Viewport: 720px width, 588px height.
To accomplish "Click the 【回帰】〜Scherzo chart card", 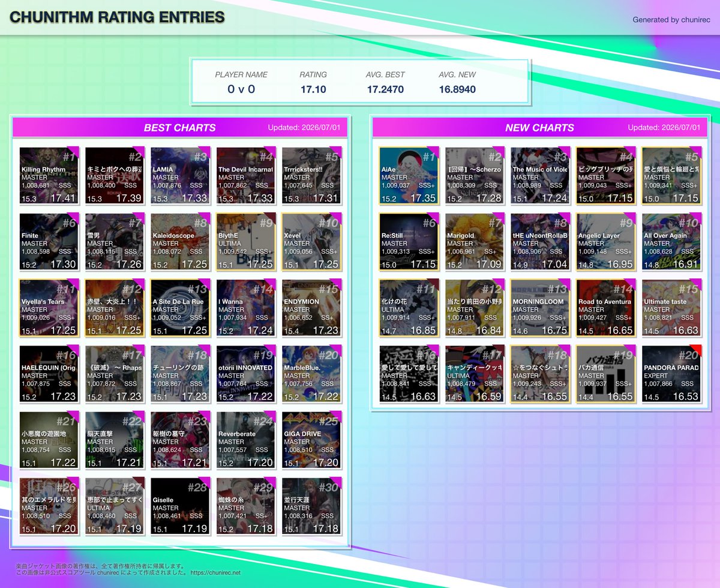I will pos(475,175).
